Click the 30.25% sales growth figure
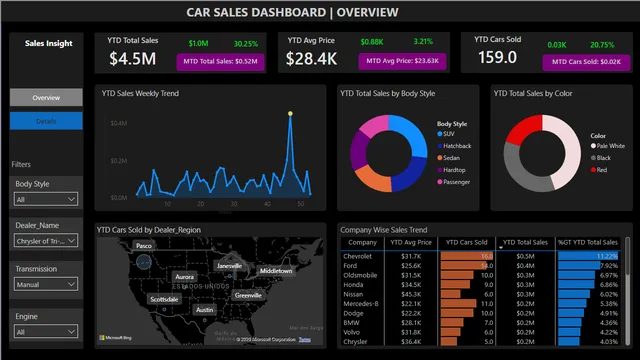Image resolution: width=640 pixels, height=360 pixels. 246,44
